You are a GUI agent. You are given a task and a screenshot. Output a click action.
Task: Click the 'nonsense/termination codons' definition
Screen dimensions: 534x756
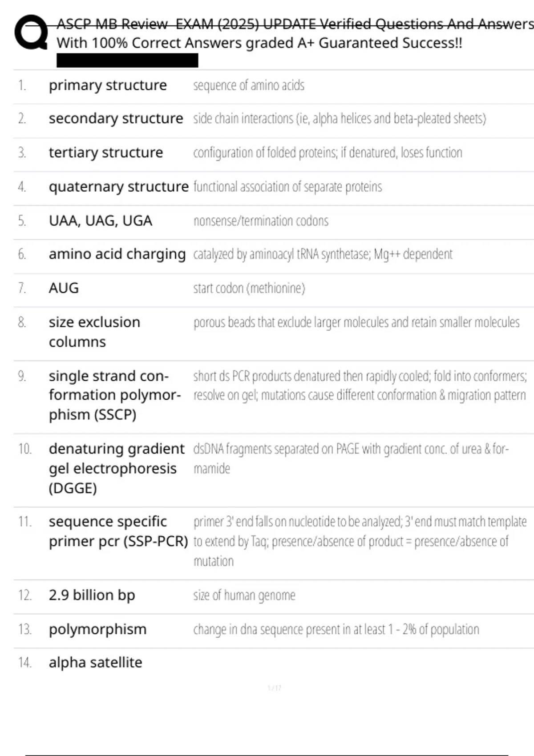click(261, 221)
